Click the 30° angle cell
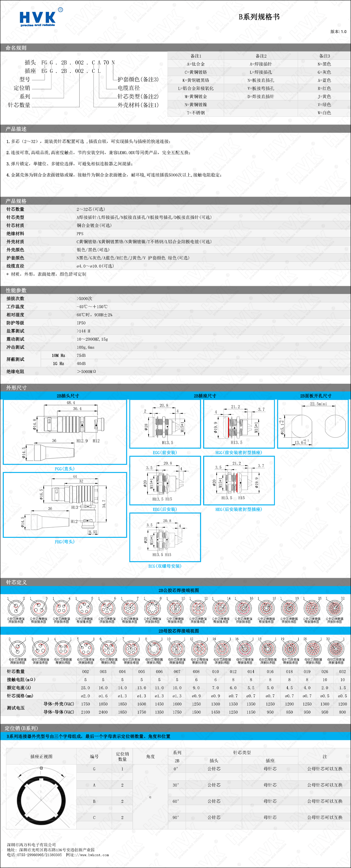The image size is (351, 868). (176, 785)
